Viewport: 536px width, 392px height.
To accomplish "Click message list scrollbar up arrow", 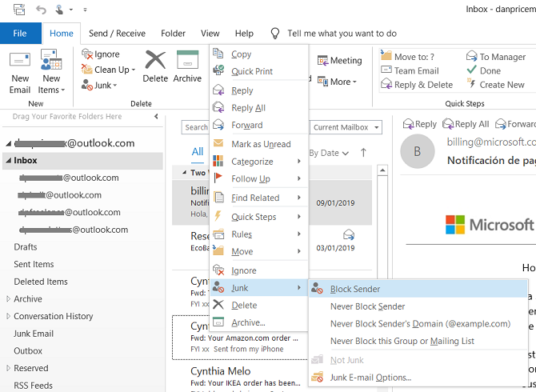I will (382, 170).
